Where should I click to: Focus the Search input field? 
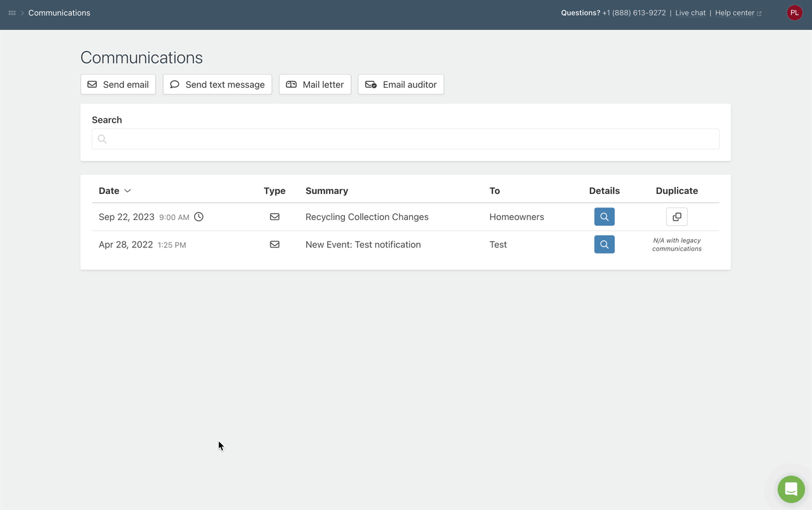pos(405,139)
